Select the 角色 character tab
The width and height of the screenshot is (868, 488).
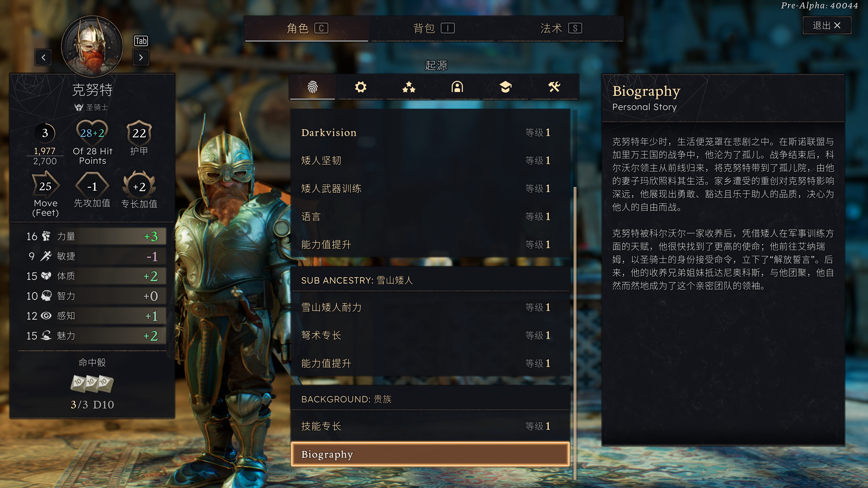306,28
